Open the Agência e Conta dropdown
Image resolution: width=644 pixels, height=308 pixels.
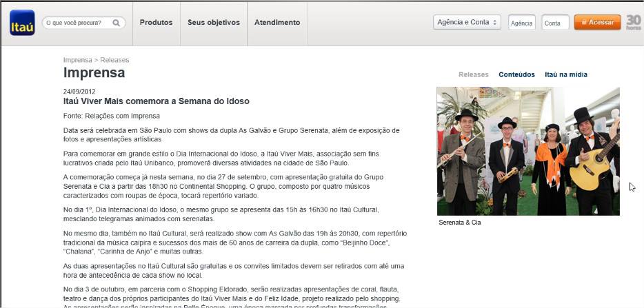[467, 22]
